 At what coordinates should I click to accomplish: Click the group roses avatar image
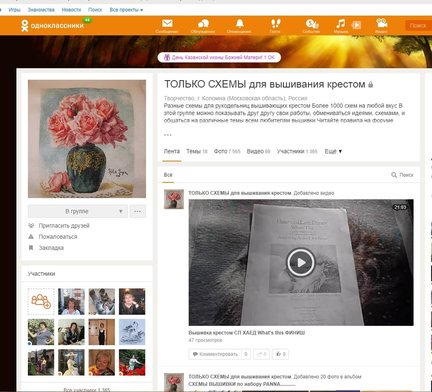tap(87, 139)
